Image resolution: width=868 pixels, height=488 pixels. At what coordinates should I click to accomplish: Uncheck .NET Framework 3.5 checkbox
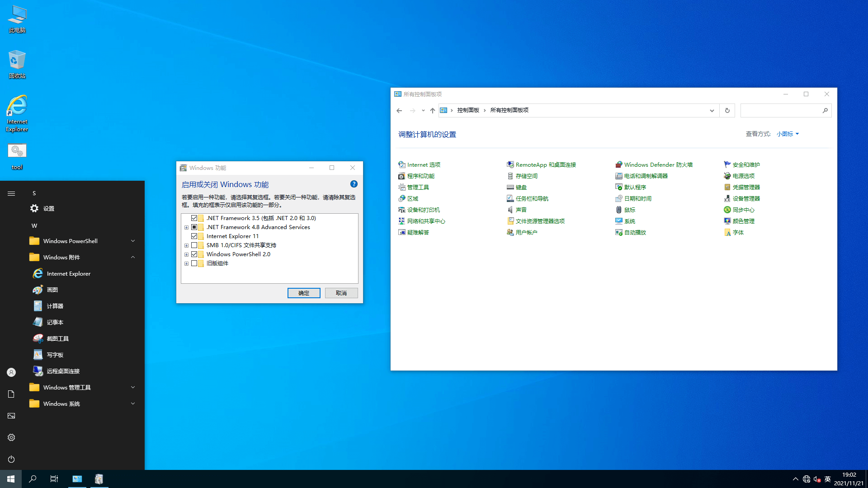pyautogui.click(x=194, y=218)
